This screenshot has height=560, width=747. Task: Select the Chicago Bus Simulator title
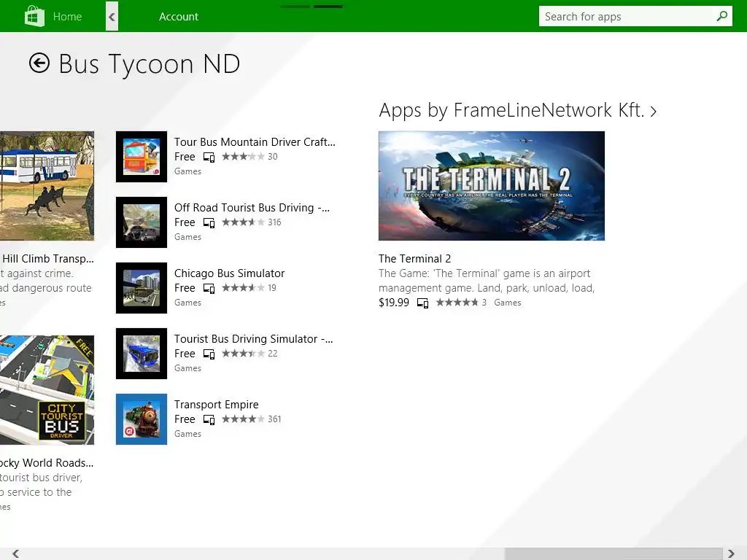[x=229, y=273]
